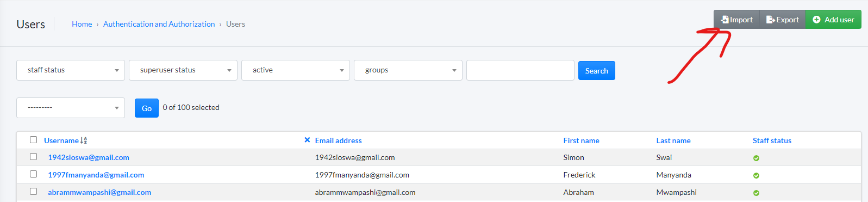The image size is (868, 202).
Task: Click the search text input field
Action: point(520,70)
